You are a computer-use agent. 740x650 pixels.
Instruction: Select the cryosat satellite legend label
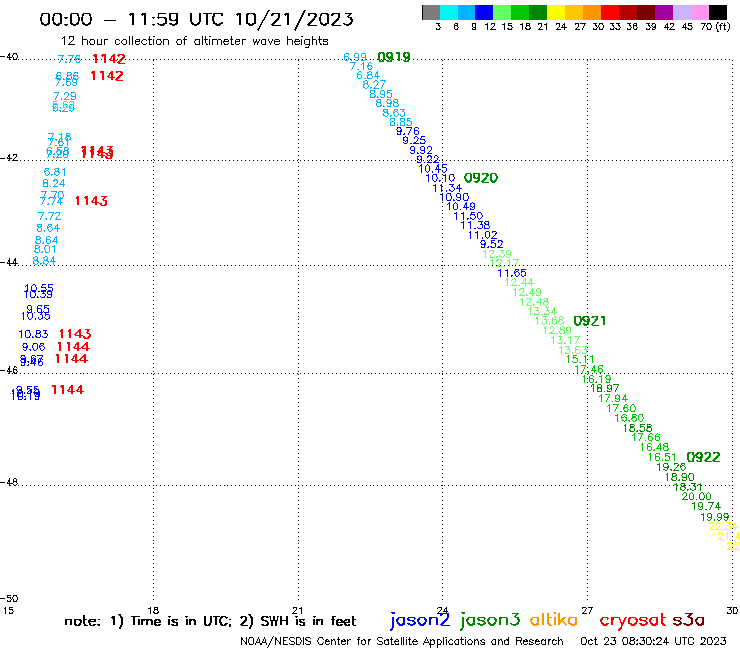(632, 620)
